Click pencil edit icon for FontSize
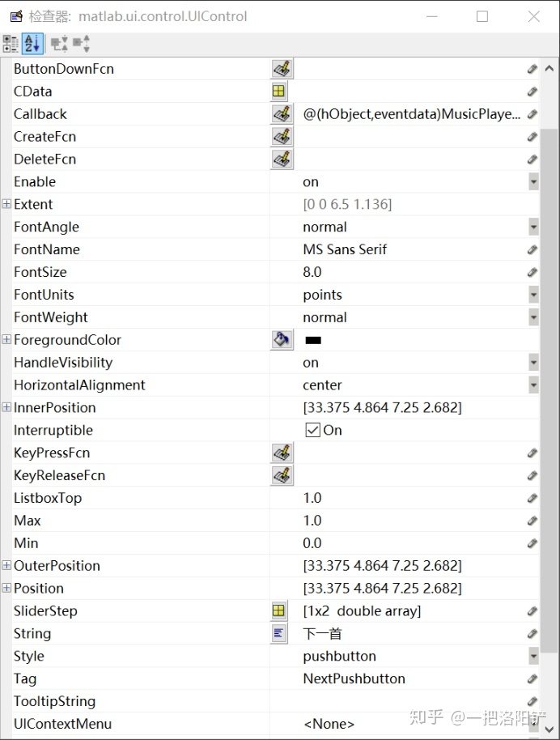 pyautogui.click(x=532, y=272)
